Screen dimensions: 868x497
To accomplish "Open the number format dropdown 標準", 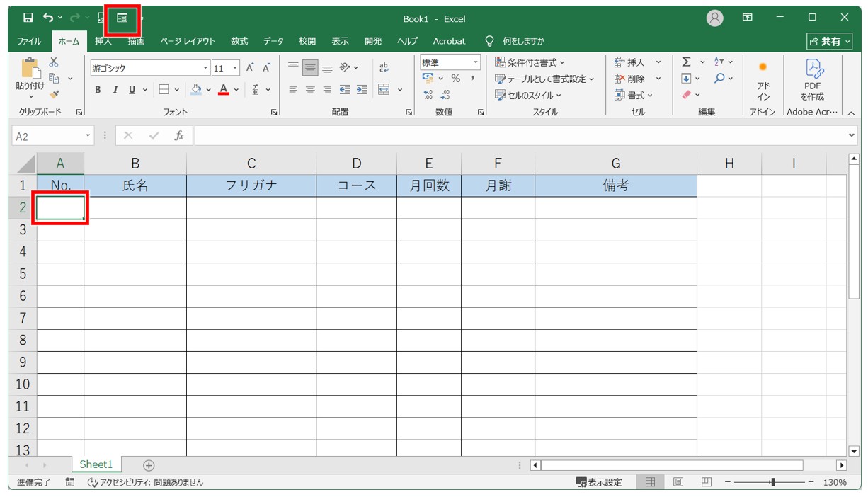I will [x=476, y=62].
